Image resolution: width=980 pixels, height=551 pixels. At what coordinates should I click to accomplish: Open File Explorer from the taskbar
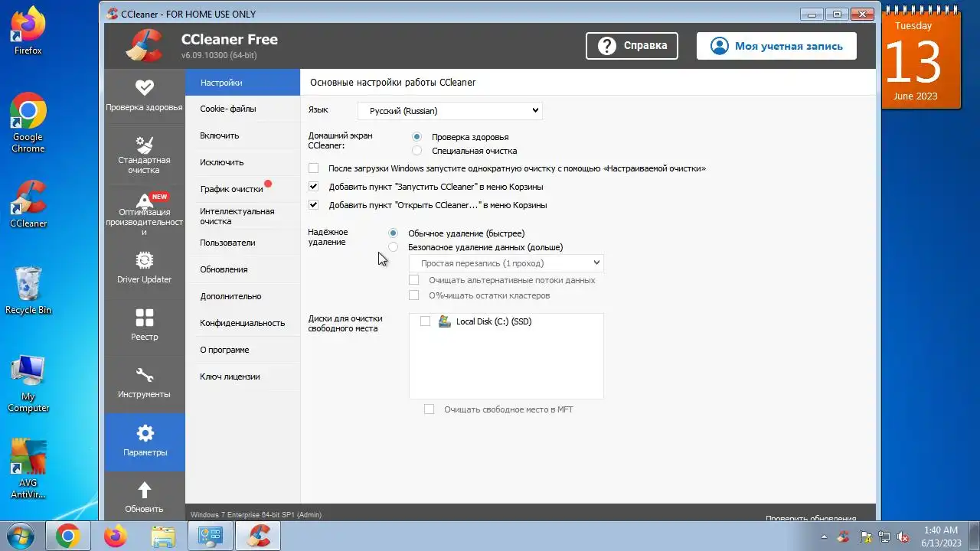tap(163, 536)
